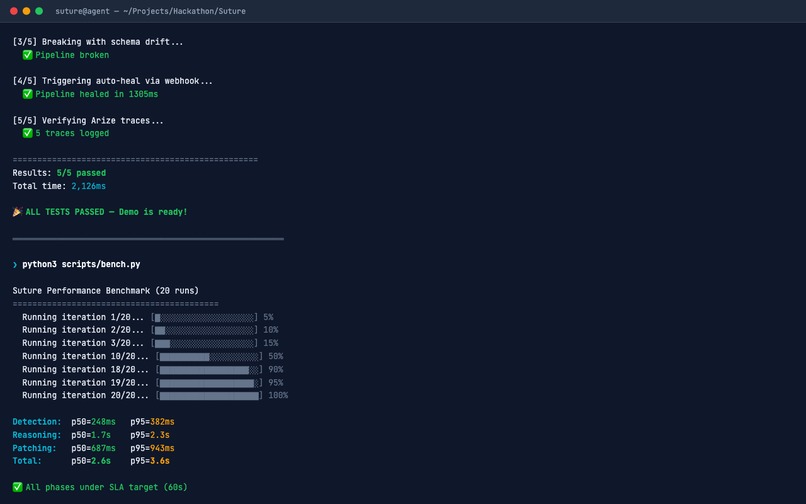Click the 'Total time:' label
Screen dimensions: 806x504
pyautogui.click(x=39, y=186)
